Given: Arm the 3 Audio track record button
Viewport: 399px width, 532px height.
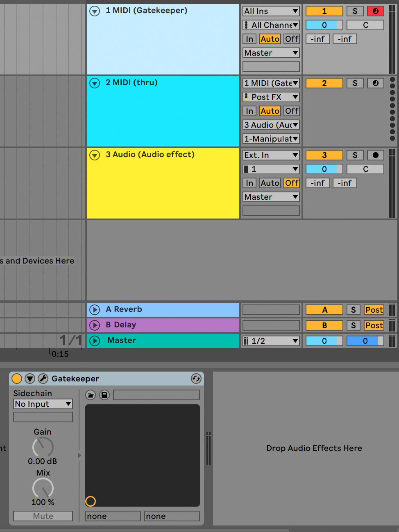Looking at the screenshot, I should click(x=375, y=155).
